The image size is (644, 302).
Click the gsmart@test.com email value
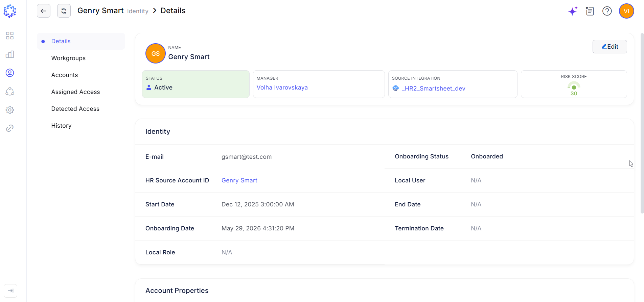(x=247, y=157)
